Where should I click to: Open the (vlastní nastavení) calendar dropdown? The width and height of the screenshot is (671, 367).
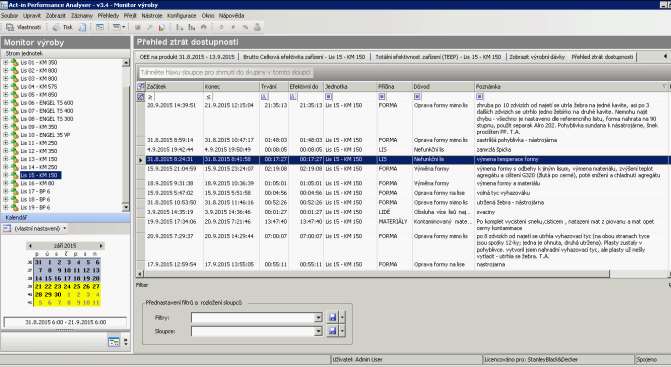click(65, 228)
